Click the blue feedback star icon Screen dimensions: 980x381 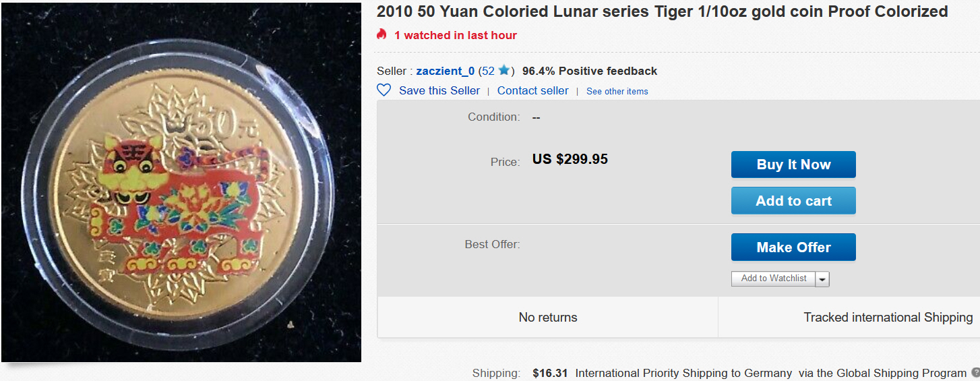point(503,70)
